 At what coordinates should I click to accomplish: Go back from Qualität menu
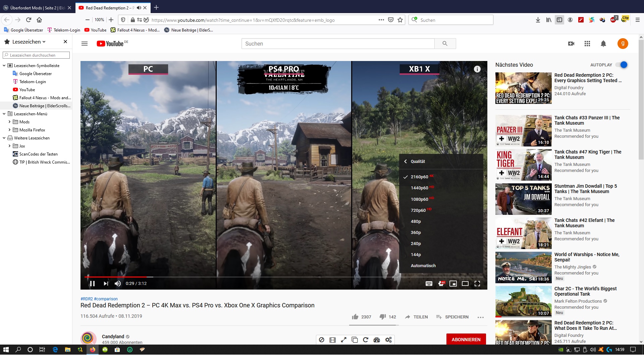pyautogui.click(x=406, y=161)
